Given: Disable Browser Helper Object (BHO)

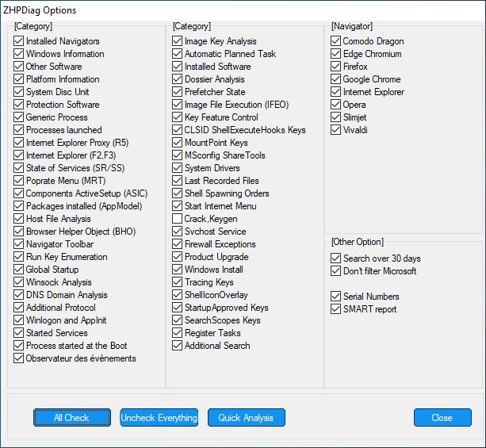Looking at the screenshot, I should [x=18, y=232].
